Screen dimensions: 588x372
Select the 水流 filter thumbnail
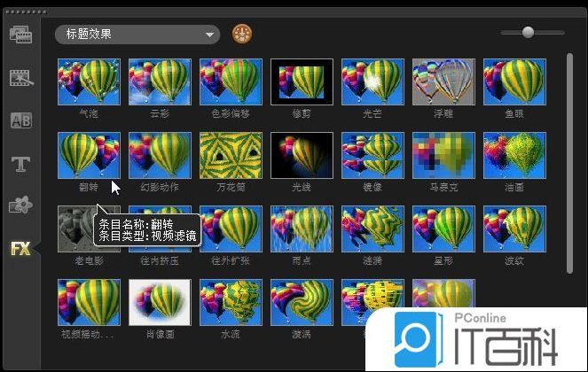(231, 302)
